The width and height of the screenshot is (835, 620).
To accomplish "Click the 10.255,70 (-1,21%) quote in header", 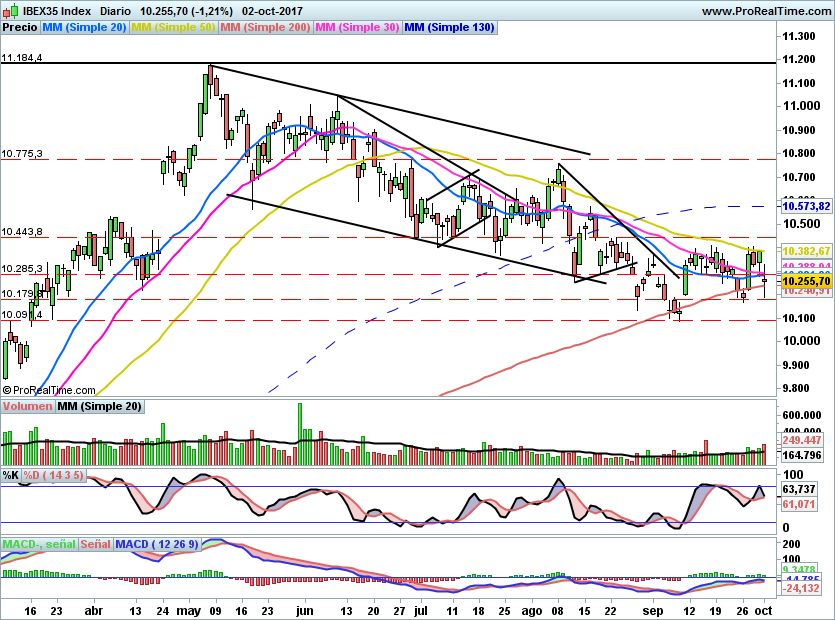I will 186,11.
